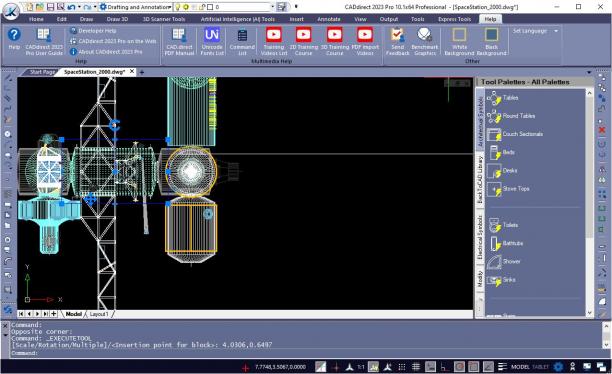Image resolution: width=612 pixels, height=374 pixels.
Task: Click the Tool Palettes vertical scrollbar
Action: point(589,202)
